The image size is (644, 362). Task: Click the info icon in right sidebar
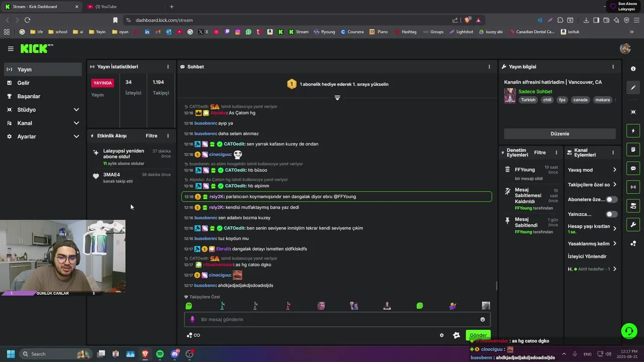(x=633, y=69)
